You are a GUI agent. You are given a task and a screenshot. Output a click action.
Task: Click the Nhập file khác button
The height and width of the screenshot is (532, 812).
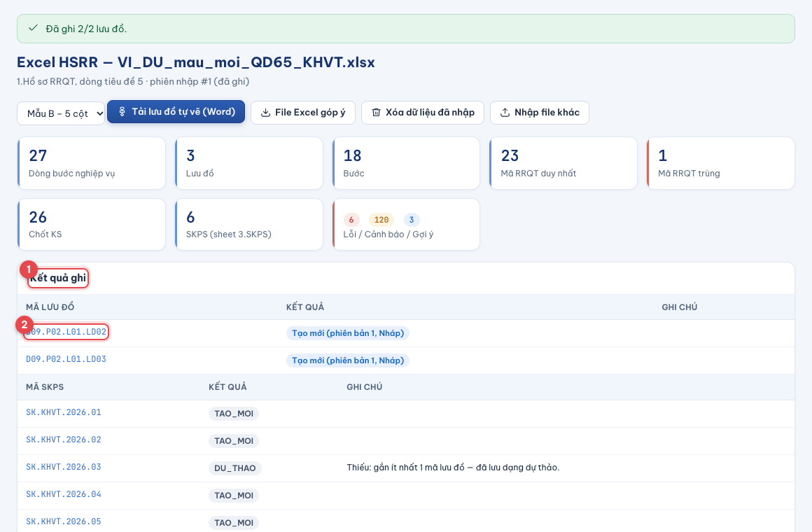[539, 113]
